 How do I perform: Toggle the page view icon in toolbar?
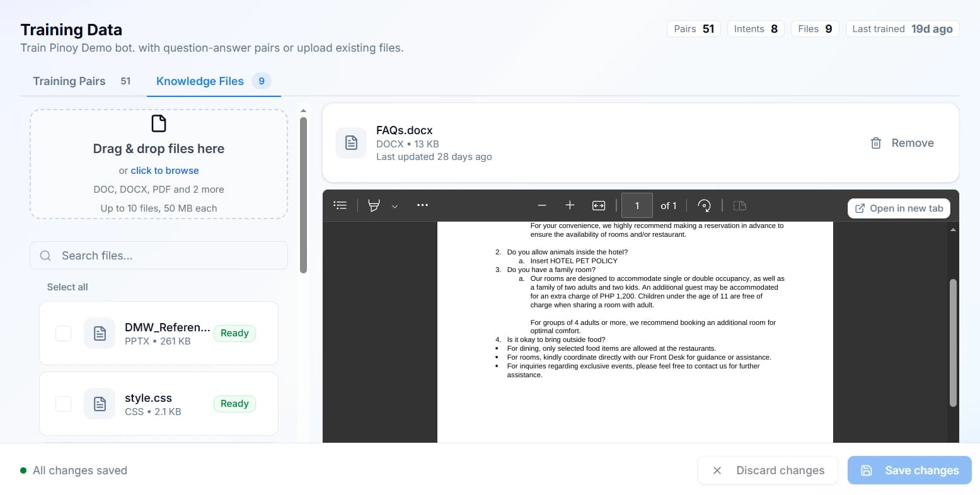pos(740,205)
